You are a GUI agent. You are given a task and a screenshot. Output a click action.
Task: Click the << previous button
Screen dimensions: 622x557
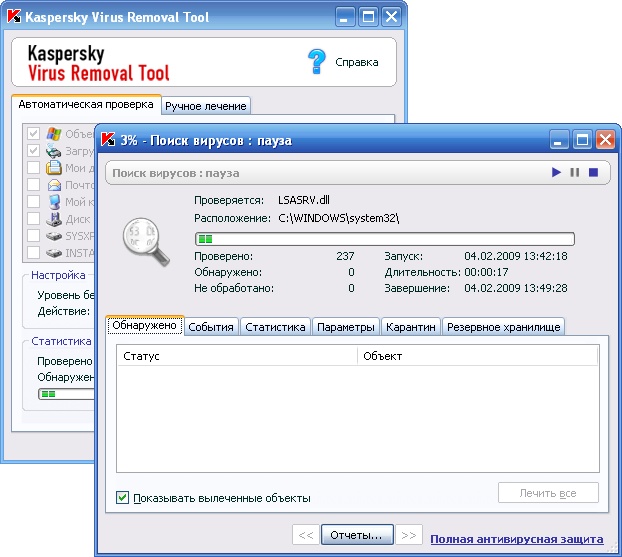[306, 535]
